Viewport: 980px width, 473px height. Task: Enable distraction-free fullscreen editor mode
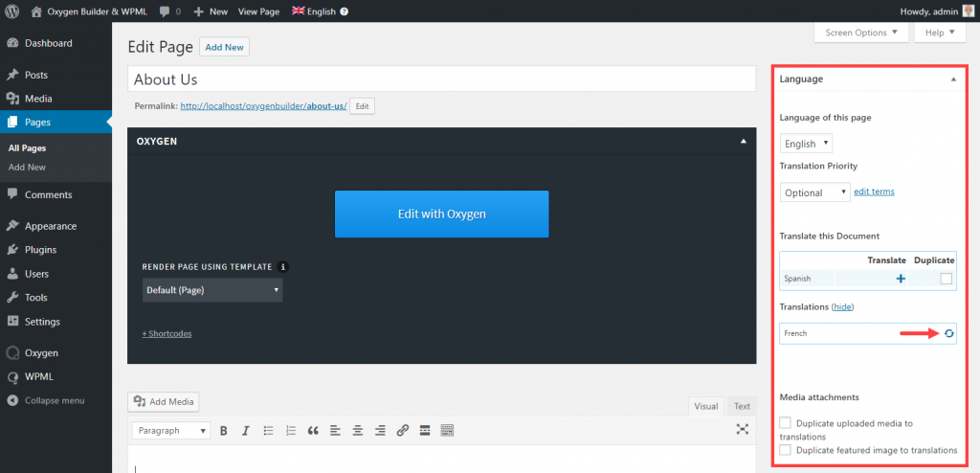743,429
